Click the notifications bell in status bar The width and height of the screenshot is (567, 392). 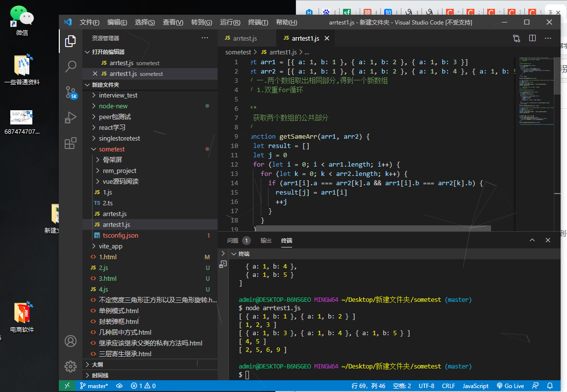click(550, 386)
